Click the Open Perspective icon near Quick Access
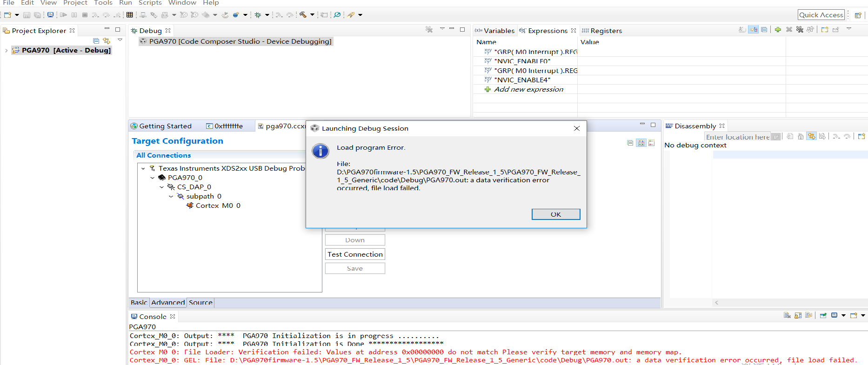The height and width of the screenshot is (365, 868). coord(858,15)
